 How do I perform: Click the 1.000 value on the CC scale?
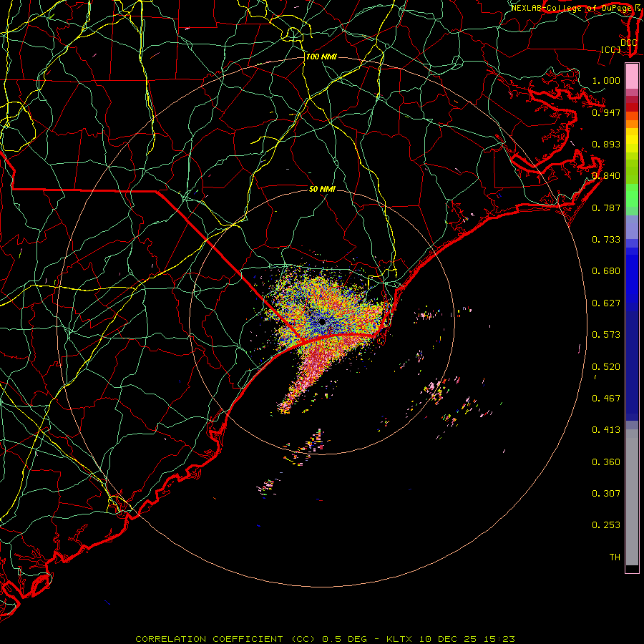606,80
